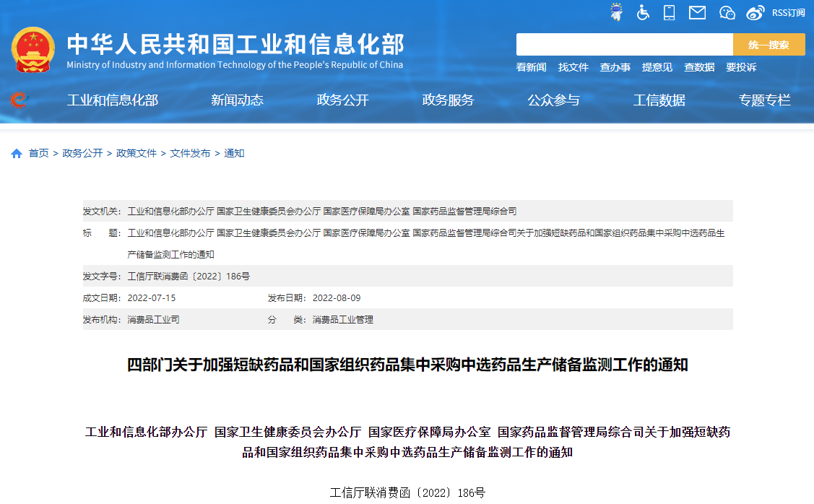Click the 发布机构 value 消费品工业司
This screenshot has height=504, width=814.
tap(153, 320)
